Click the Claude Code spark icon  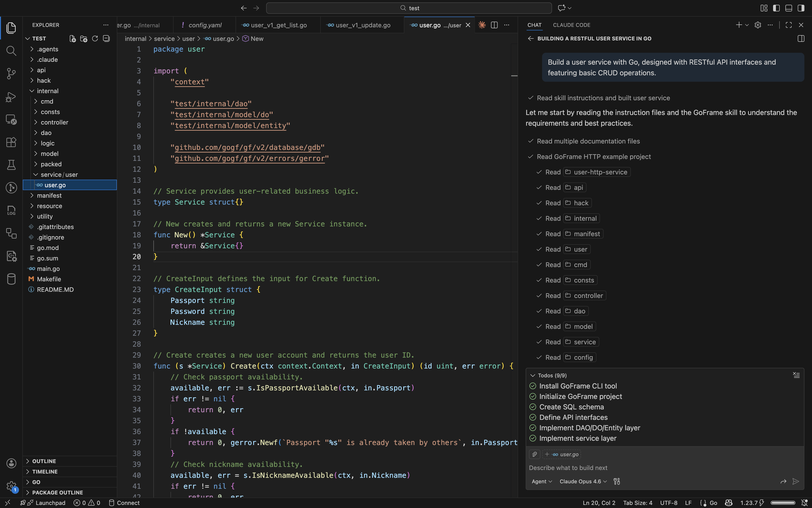[x=482, y=25]
